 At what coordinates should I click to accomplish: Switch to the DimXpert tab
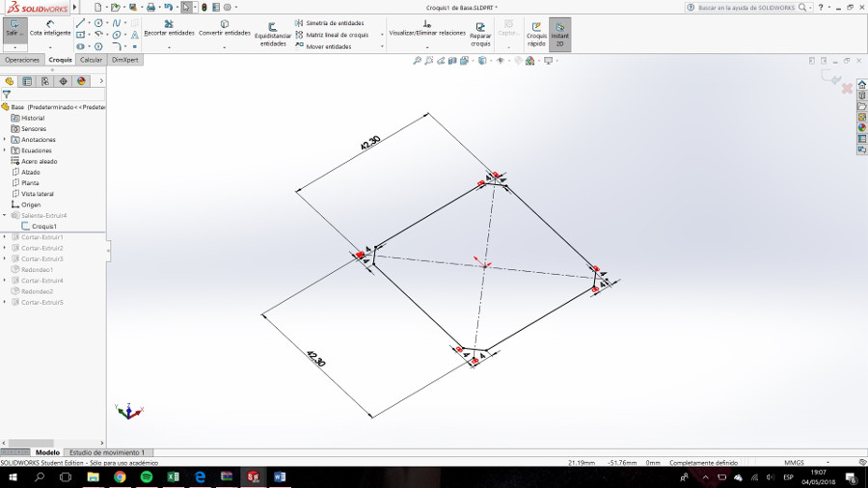pos(125,60)
